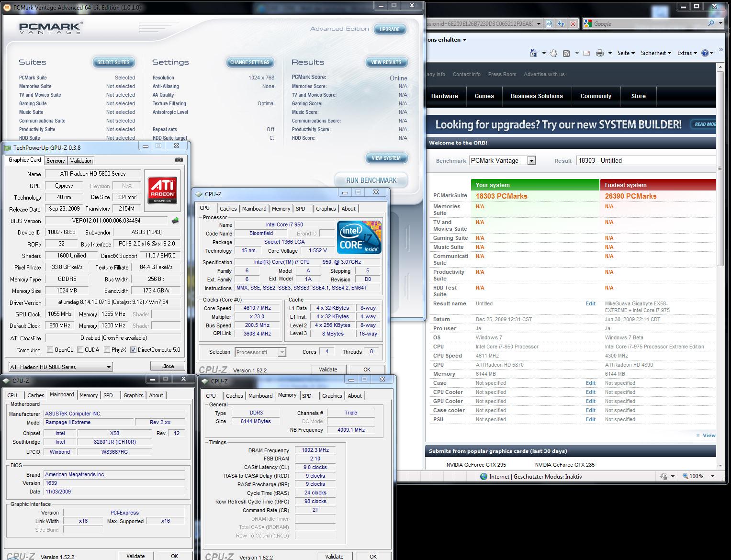Click the browser refresh icon

pos(561,23)
